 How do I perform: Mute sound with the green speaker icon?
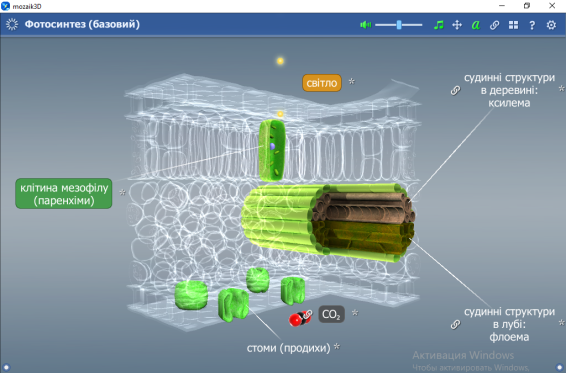(x=365, y=25)
